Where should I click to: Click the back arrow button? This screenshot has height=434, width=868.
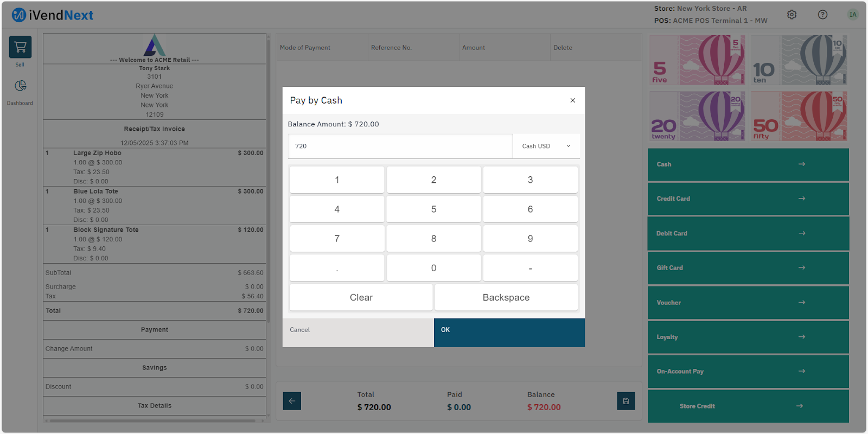[292, 401]
